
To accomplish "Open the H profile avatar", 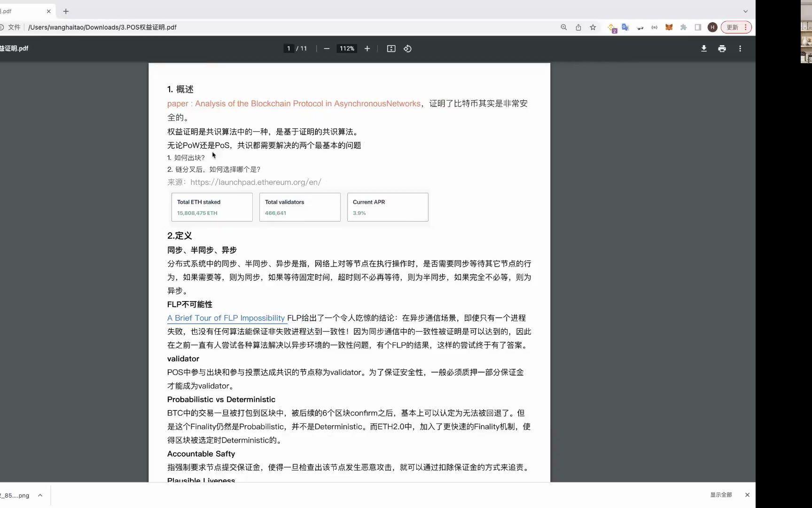I will pyautogui.click(x=712, y=27).
